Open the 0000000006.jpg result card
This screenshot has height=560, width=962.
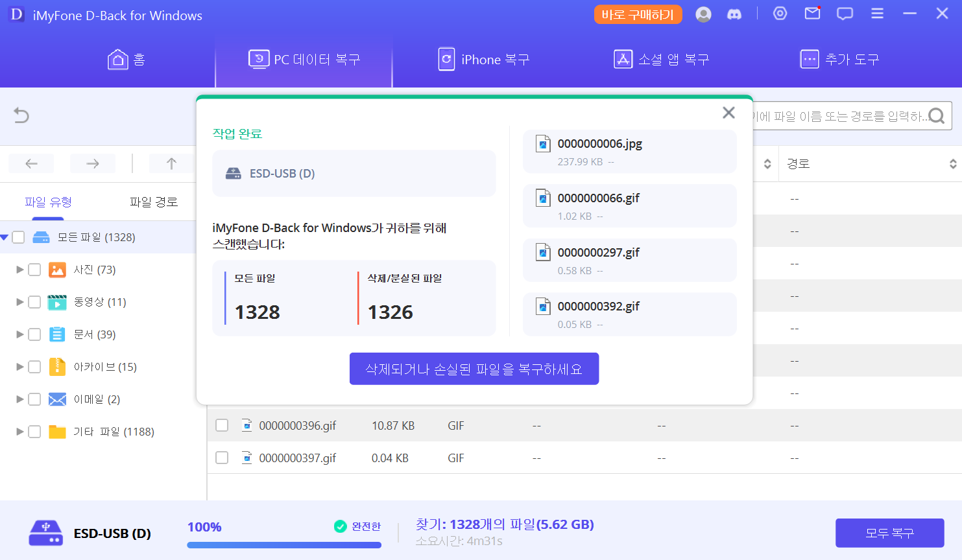[x=630, y=152]
